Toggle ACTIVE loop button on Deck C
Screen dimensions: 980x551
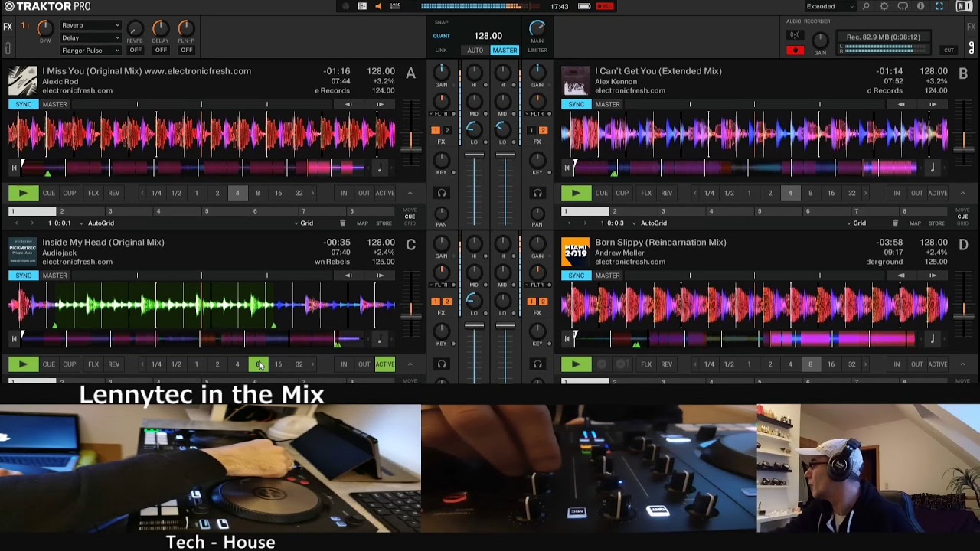coord(385,364)
